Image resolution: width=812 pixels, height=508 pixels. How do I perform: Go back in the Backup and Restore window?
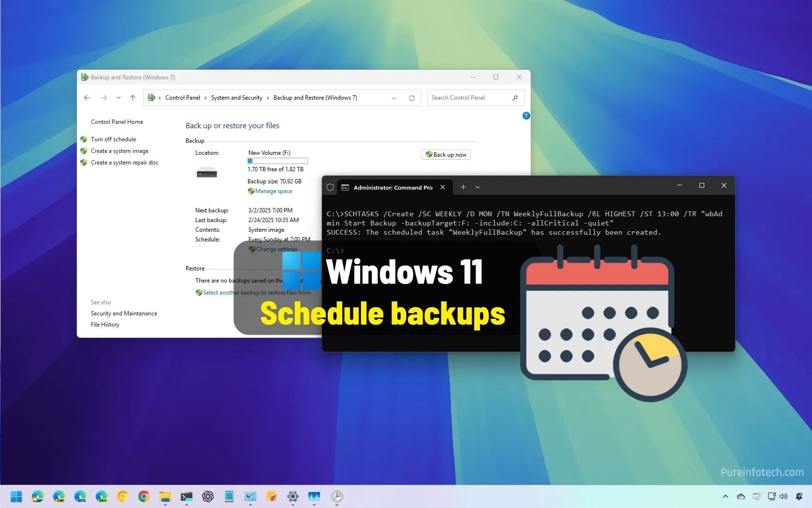coord(87,98)
